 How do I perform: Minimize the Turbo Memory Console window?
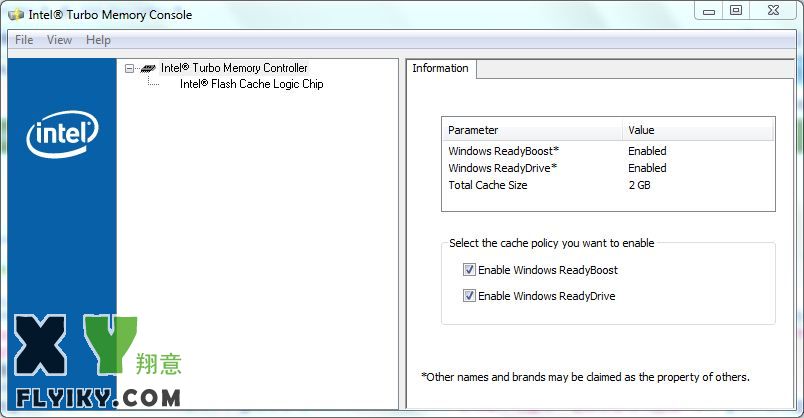[709, 11]
